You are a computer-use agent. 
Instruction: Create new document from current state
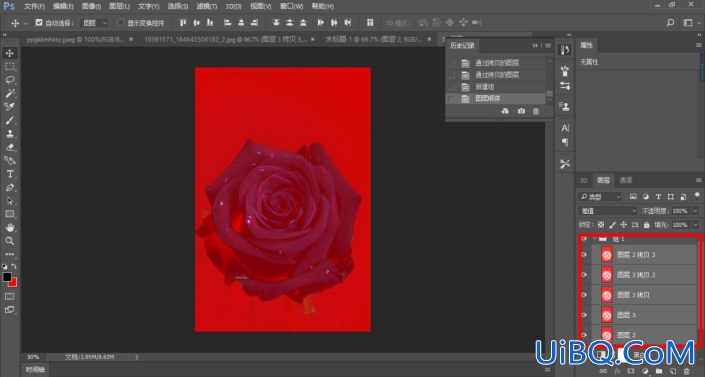tap(505, 111)
